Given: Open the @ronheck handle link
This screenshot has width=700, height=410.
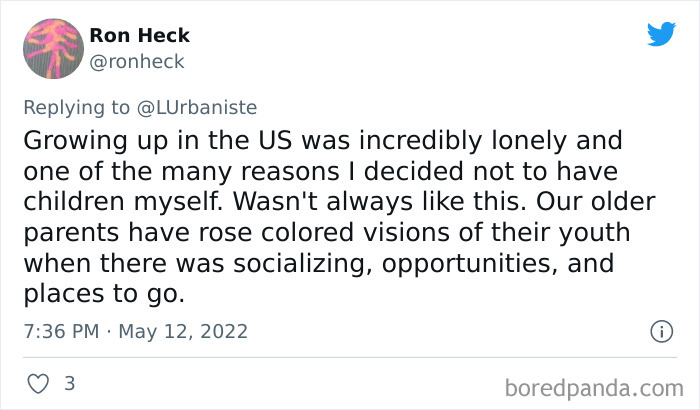Looking at the screenshot, I should 137,62.
